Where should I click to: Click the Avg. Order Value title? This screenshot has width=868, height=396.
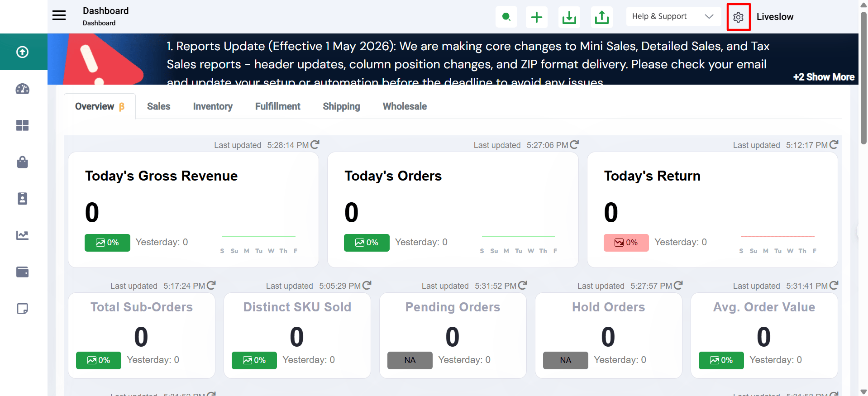click(764, 307)
